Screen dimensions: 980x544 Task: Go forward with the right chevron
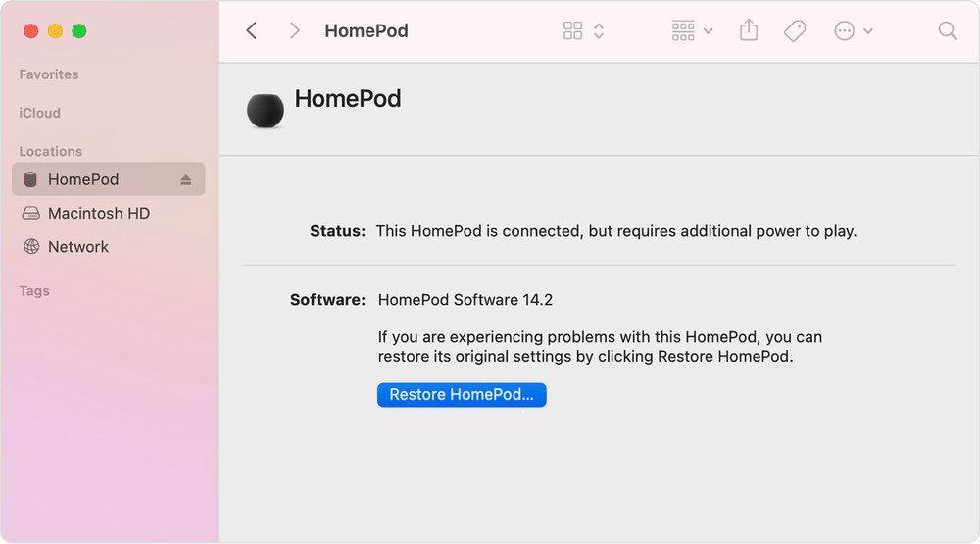tap(294, 31)
